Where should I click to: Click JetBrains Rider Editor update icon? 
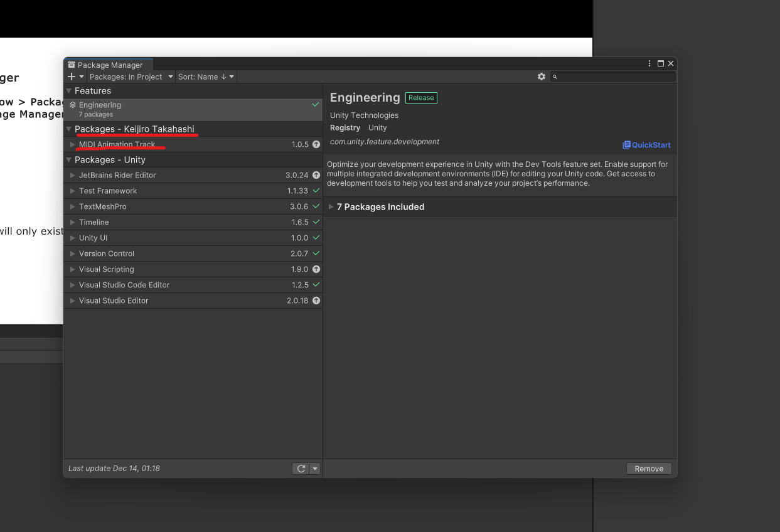click(x=316, y=175)
